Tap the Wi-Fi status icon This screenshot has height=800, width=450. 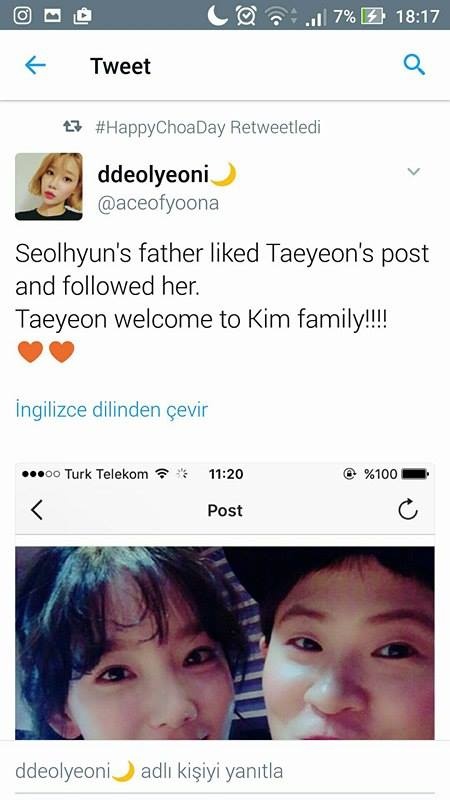coord(276,17)
